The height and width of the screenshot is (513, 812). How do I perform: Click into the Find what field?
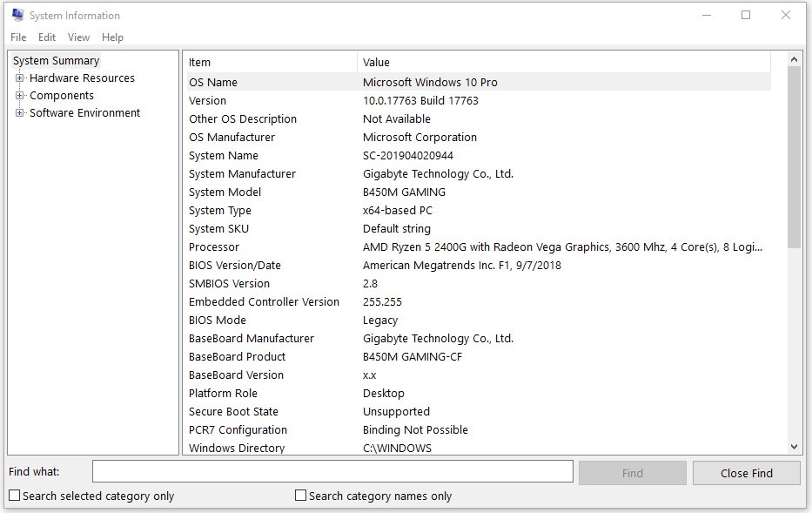tap(332, 471)
